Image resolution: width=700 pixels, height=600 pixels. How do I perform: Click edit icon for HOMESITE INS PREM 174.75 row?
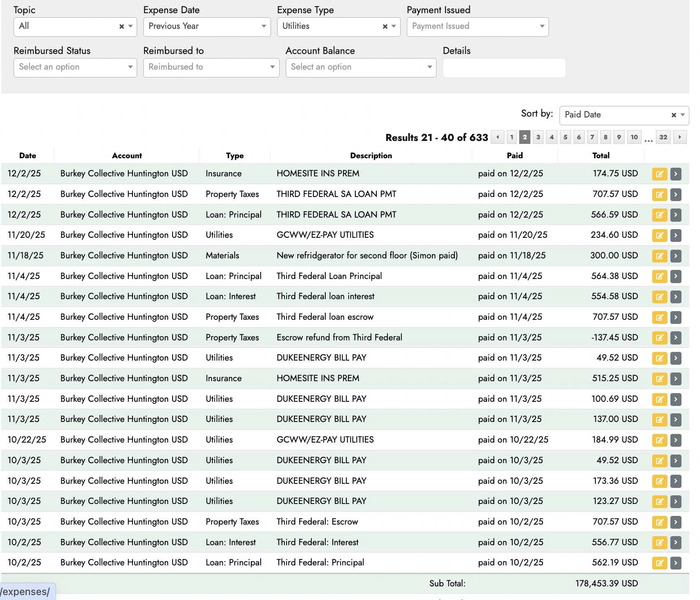point(659,174)
